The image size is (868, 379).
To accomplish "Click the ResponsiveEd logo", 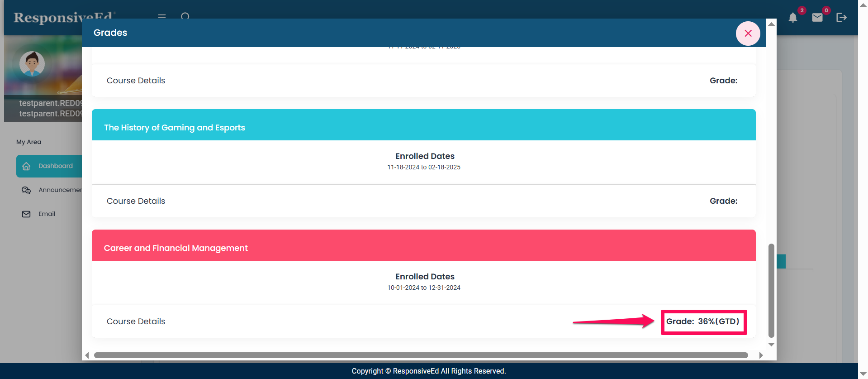I will [63, 17].
